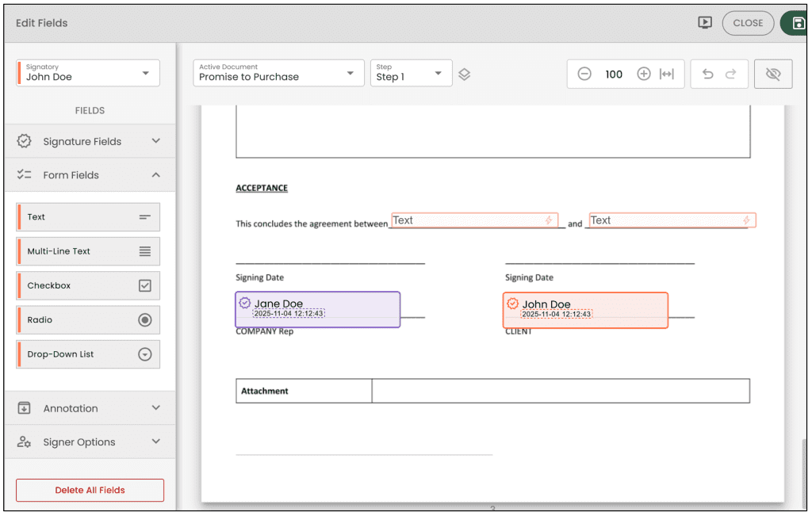Click the zoom in plus icon
812x516 pixels.
(x=644, y=74)
